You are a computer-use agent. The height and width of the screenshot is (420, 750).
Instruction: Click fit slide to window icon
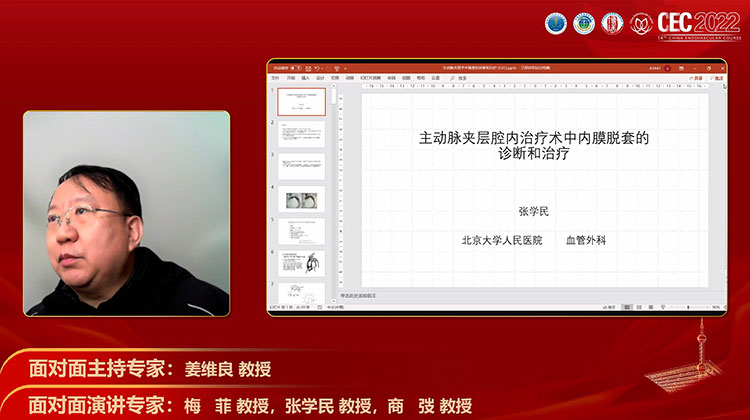point(725,307)
